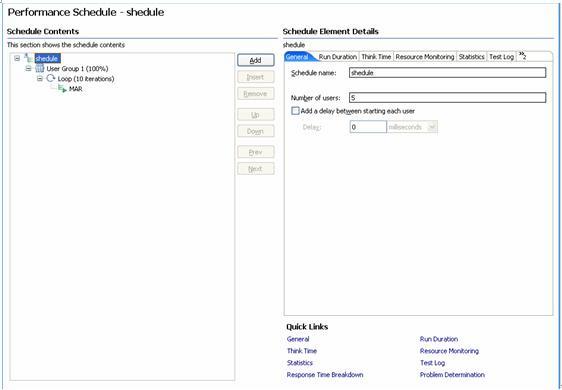Follow the Think Time quick link
The width and height of the screenshot is (562, 390).
point(302,351)
